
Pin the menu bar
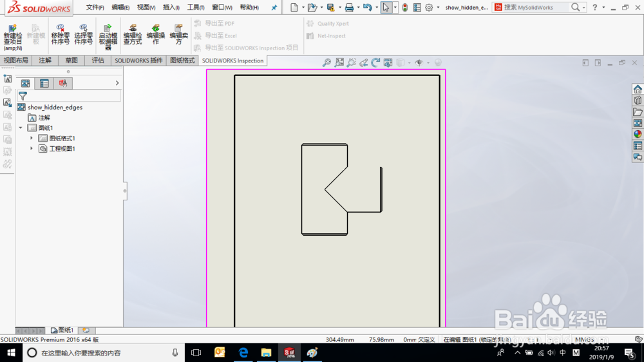point(274,7)
